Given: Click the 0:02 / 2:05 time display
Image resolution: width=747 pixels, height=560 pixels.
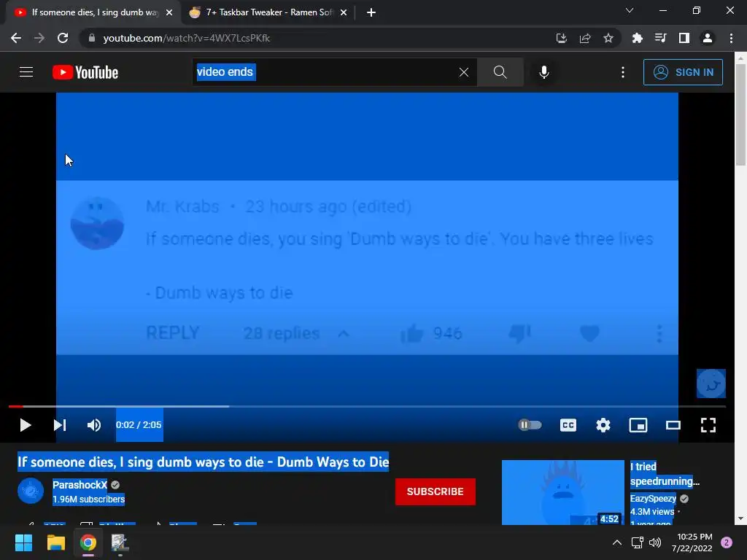Looking at the screenshot, I should click(x=139, y=425).
